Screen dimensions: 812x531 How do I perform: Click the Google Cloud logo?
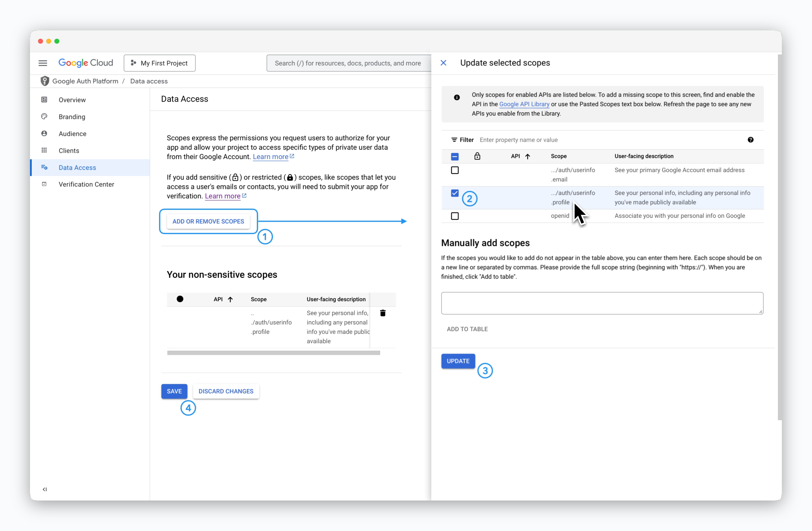click(x=86, y=63)
